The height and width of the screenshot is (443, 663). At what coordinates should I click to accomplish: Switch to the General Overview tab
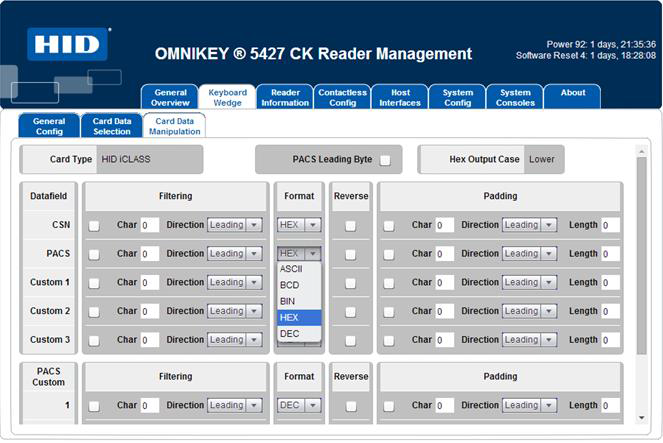[170, 97]
